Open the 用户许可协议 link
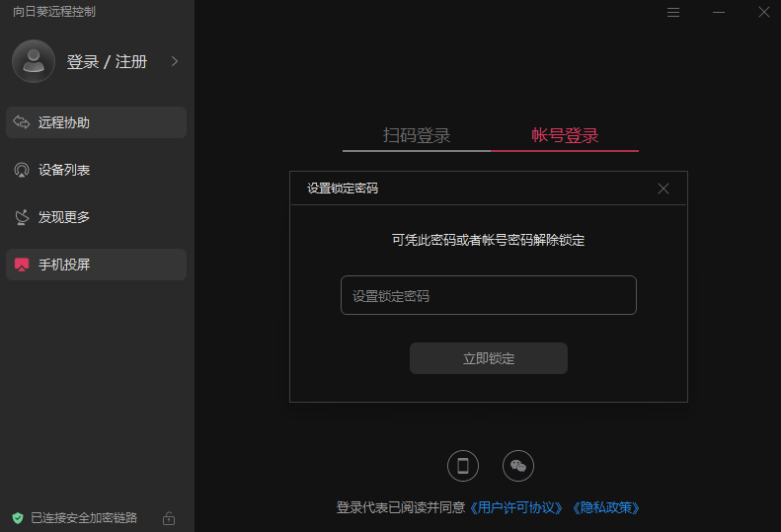The width and height of the screenshot is (781, 532). pos(517,508)
